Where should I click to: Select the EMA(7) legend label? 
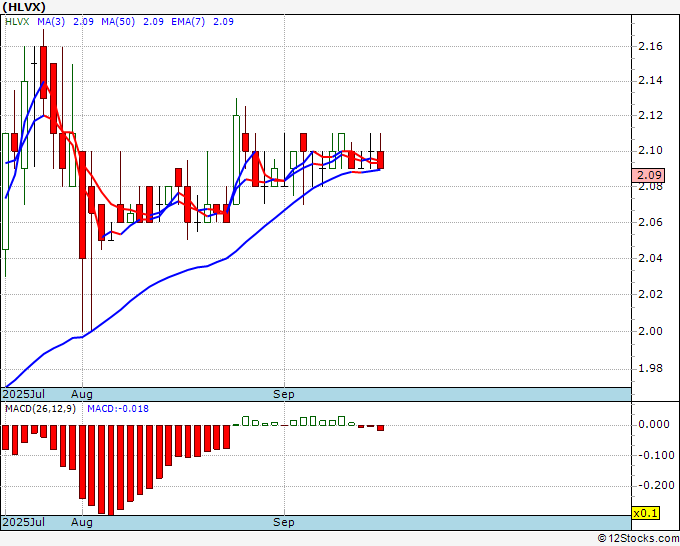(x=188, y=22)
